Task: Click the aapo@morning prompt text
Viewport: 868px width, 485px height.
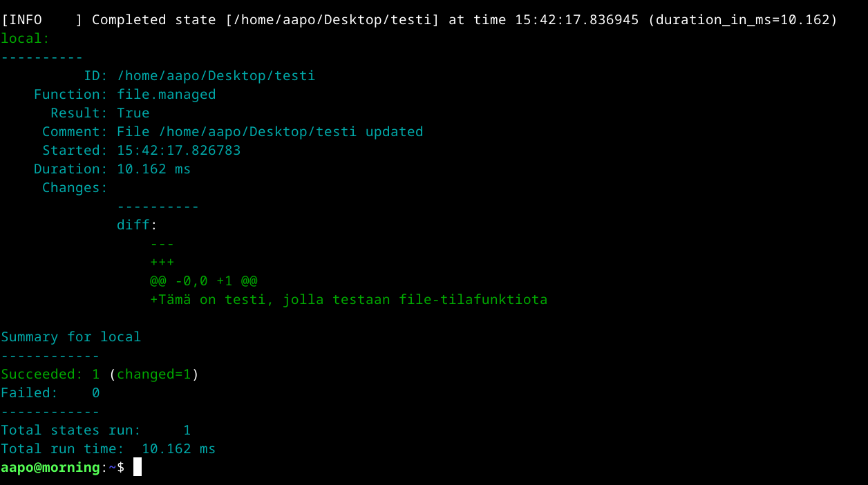Action: [50, 468]
